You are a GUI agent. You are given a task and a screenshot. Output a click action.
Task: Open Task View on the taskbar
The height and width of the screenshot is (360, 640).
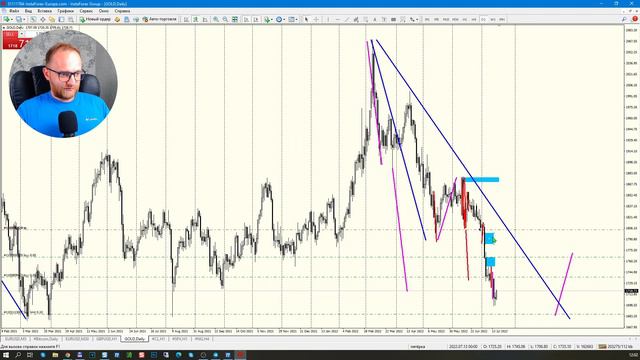[x=30, y=355]
